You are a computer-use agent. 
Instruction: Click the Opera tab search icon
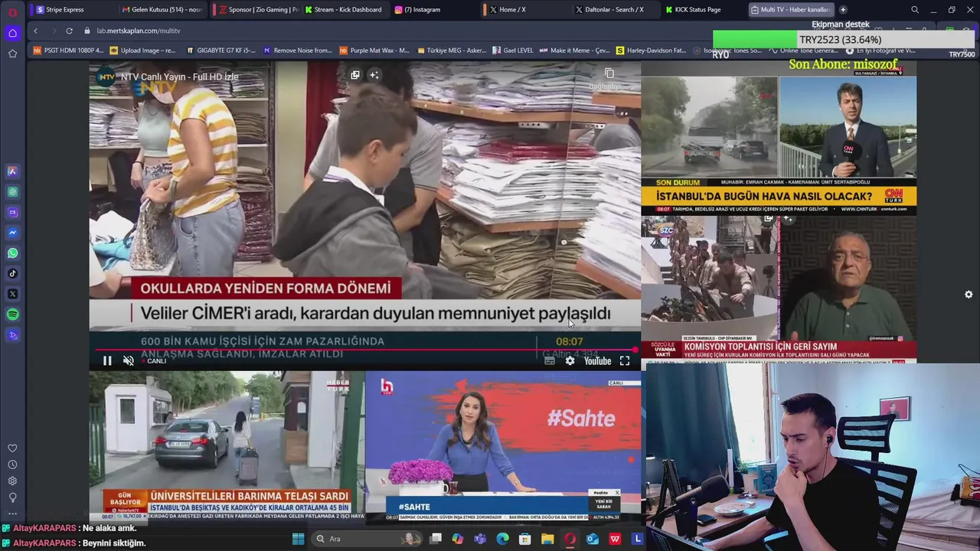tap(915, 10)
